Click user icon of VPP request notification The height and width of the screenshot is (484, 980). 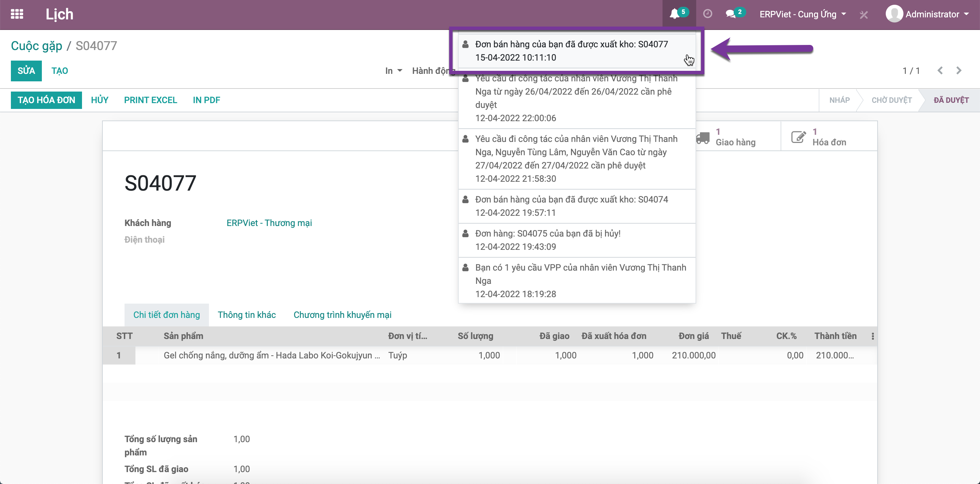point(465,268)
